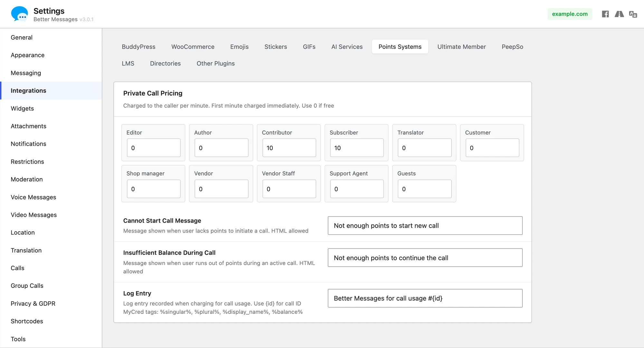The width and height of the screenshot is (644, 348).
Task: Click the translate language icon
Action: coord(633,14)
